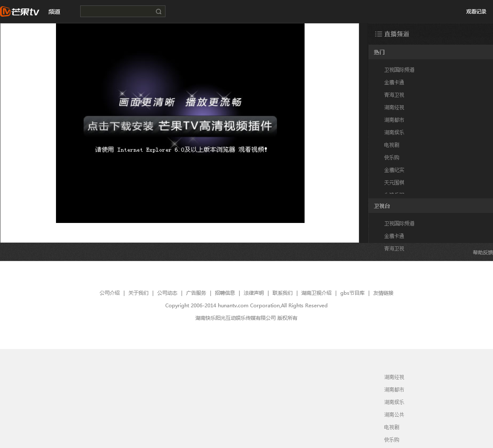493x448 pixels.
Task: Select 天元围棋 channel
Action: [394, 182]
